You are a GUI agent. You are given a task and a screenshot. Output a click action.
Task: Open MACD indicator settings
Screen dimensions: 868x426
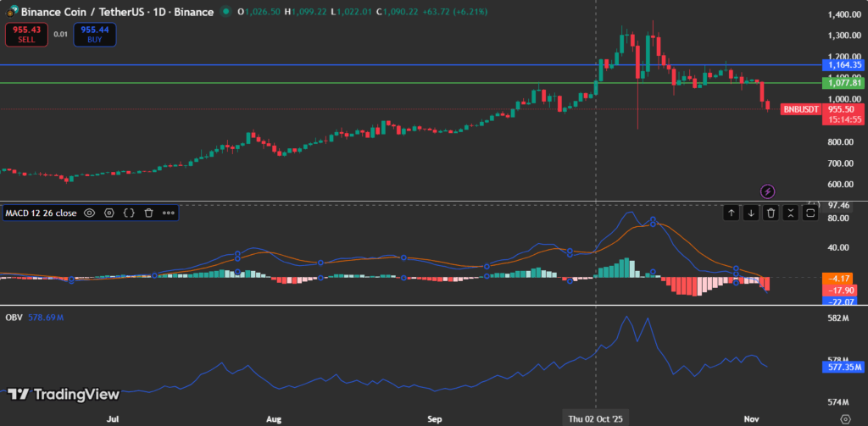pyautogui.click(x=109, y=213)
